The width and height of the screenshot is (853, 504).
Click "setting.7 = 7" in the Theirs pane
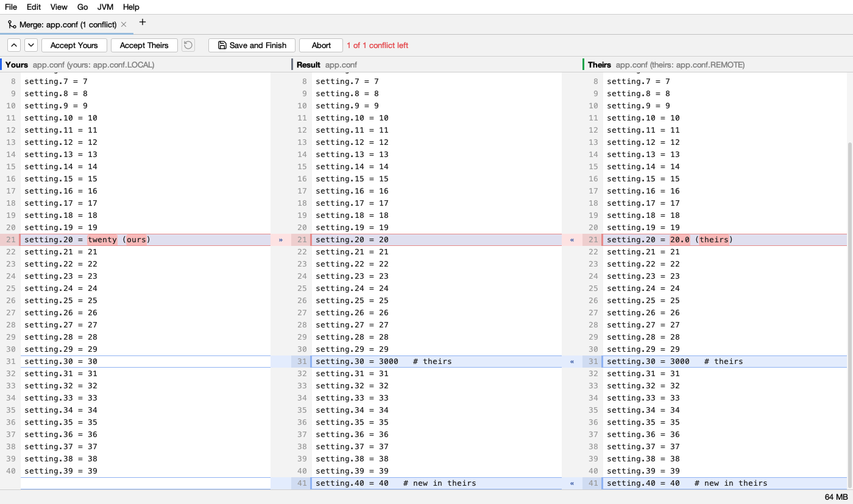[639, 82]
